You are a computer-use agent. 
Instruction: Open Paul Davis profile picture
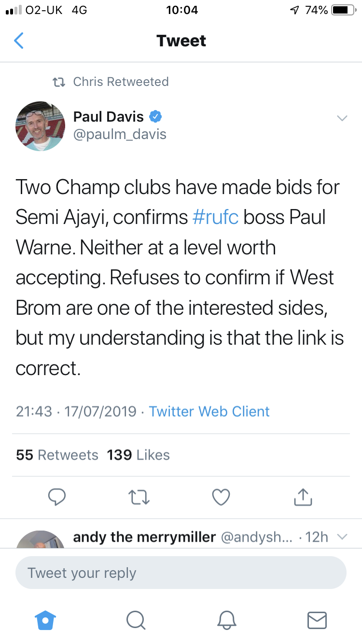[x=41, y=126]
